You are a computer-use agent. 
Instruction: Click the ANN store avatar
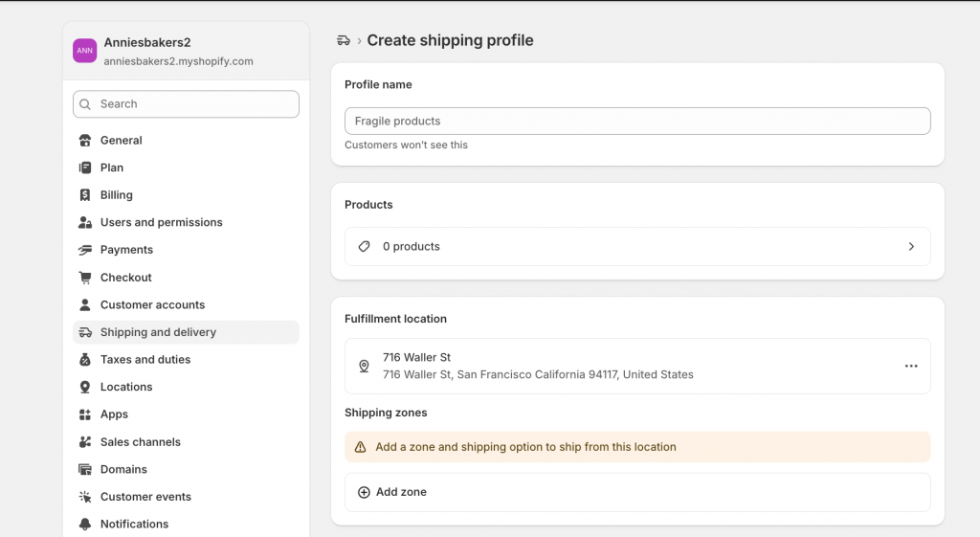point(85,51)
